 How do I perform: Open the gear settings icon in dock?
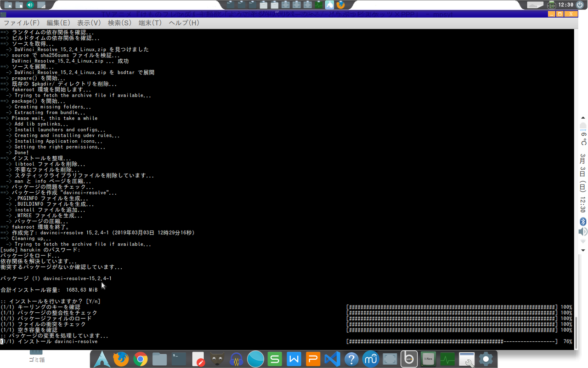pyautogui.click(x=486, y=359)
